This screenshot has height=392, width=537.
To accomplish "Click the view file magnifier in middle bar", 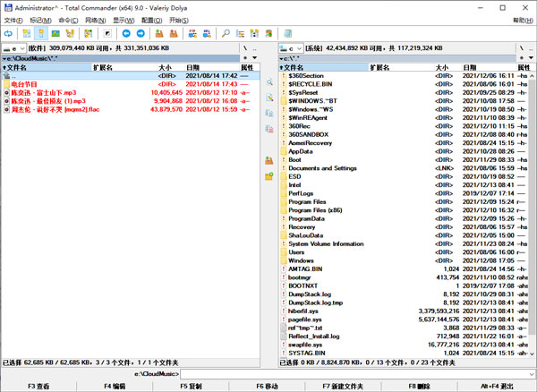I will click(269, 82).
